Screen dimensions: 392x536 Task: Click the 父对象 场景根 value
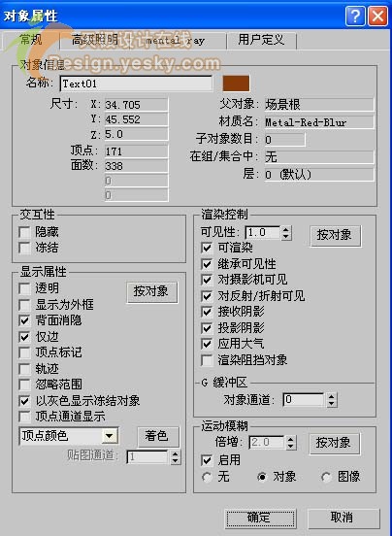point(319,105)
